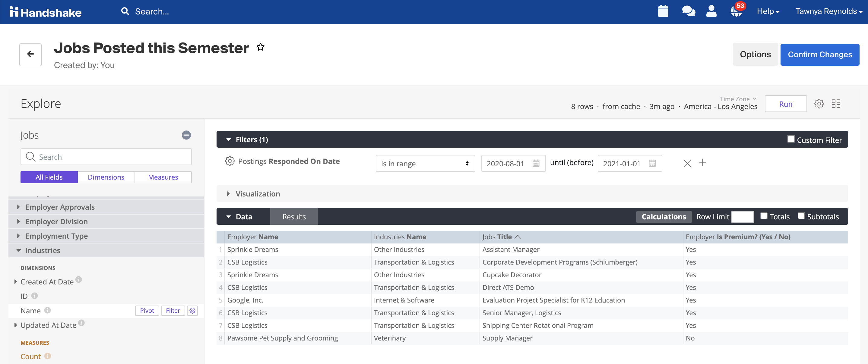Click sort arrow on Jobs Title column
The height and width of the screenshot is (364, 868).
(518, 237)
